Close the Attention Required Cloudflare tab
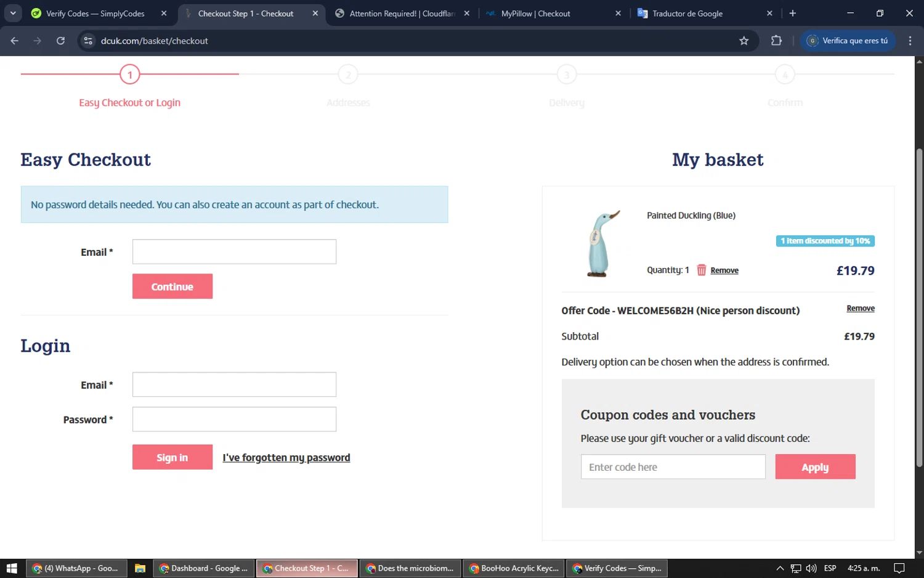Image resolution: width=924 pixels, height=578 pixels. tap(467, 13)
